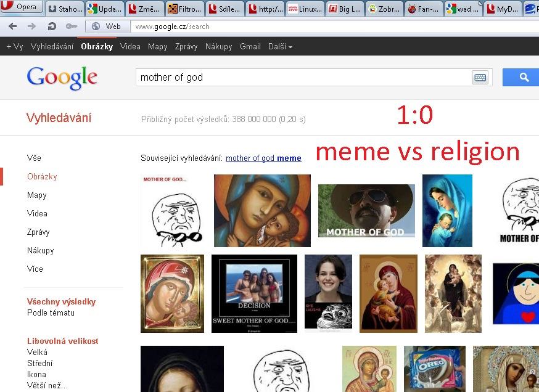Screen dimensions: 539x392
Task: Click the address bar URL field
Action: pos(334,27)
